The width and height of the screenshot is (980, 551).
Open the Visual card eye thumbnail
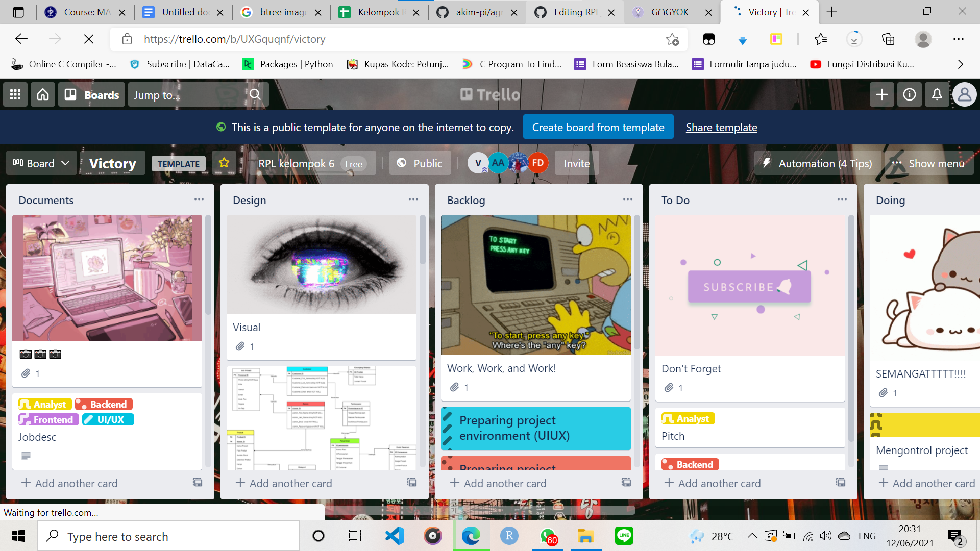point(321,264)
